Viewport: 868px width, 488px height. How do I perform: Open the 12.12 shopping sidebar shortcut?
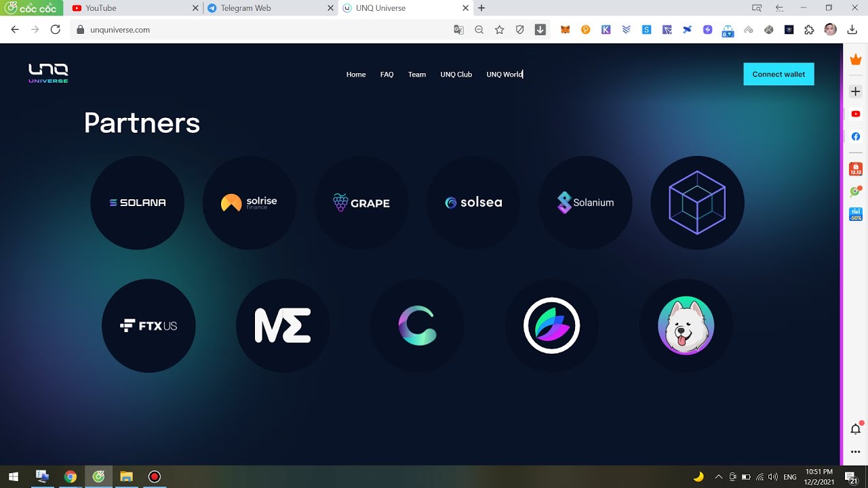pos(856,168)
